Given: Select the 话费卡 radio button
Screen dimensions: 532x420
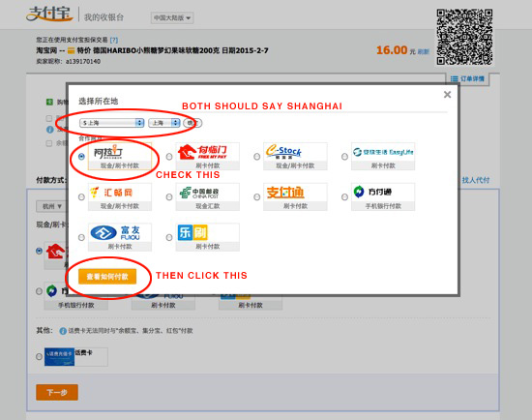Looking at the screenshot, I should pyautogui.click(x=39, y=356).
